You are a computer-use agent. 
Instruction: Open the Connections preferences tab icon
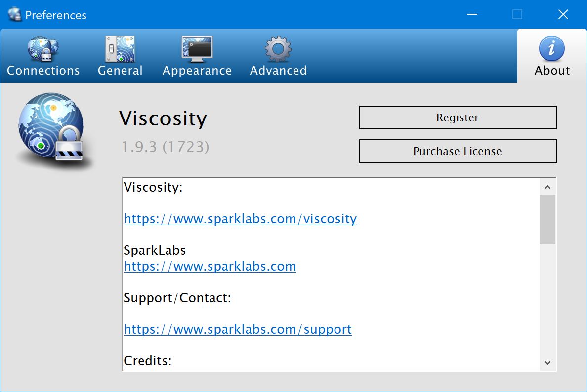pyautogui.click(x=43, y=50)
